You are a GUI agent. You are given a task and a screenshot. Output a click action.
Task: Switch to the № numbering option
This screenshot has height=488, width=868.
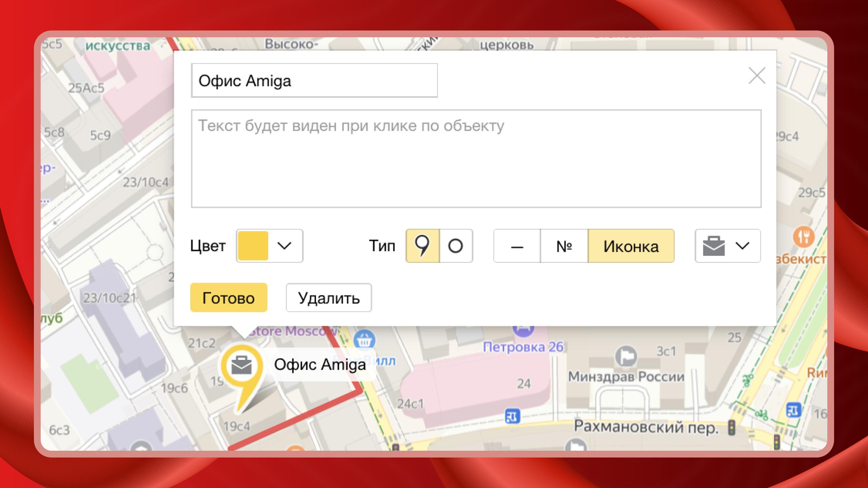[x=564, y=246]
